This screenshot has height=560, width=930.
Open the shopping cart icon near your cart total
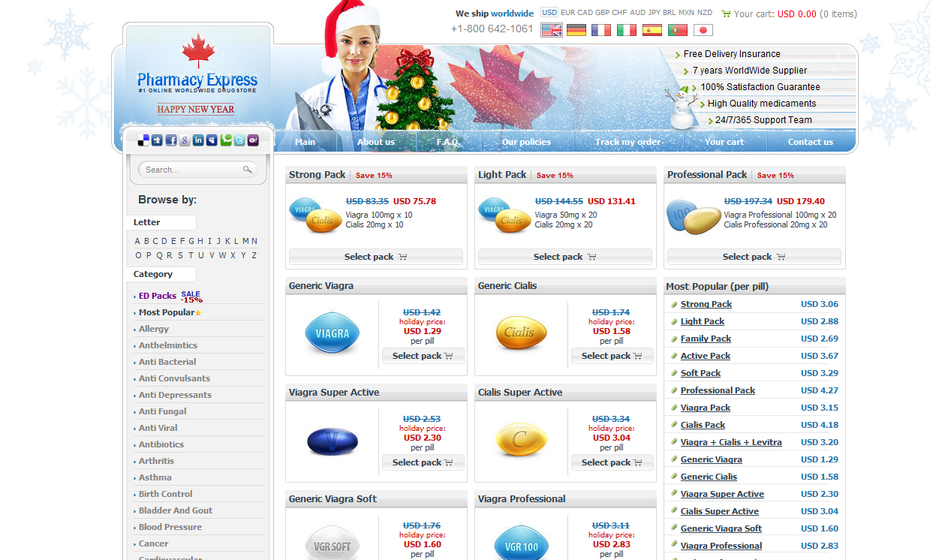pyautogui.click(x=725, y=13)
